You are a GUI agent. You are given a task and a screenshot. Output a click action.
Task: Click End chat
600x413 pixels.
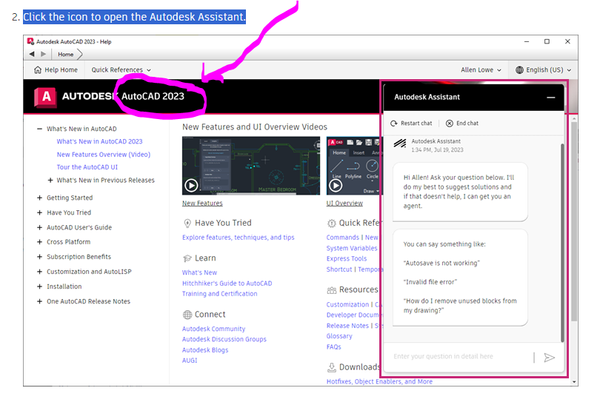462,123
